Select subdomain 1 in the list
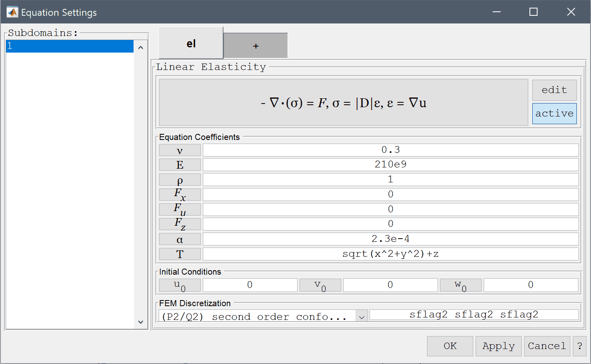The height and width of the screenshot is (364, 591). pos(70,46)
